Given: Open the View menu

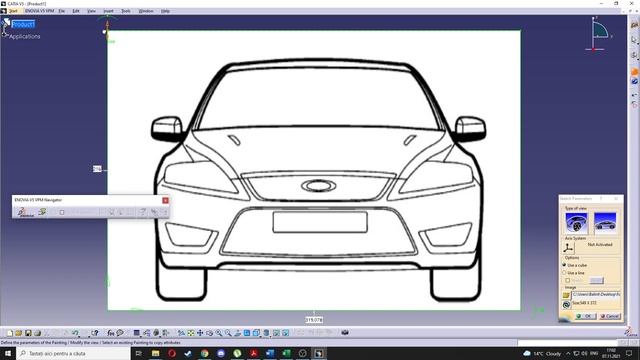Looking at the screenshot, I should tap(91, 11).
